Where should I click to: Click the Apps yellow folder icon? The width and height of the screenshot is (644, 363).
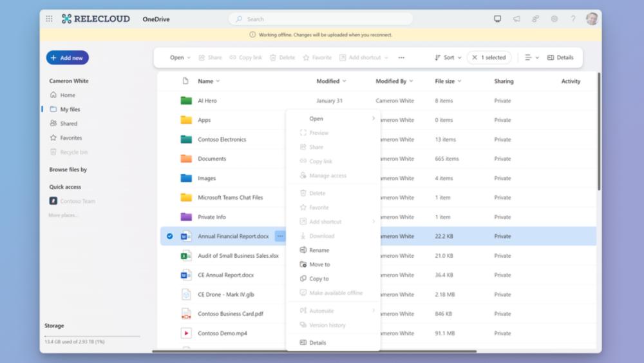tap(186, 120)
